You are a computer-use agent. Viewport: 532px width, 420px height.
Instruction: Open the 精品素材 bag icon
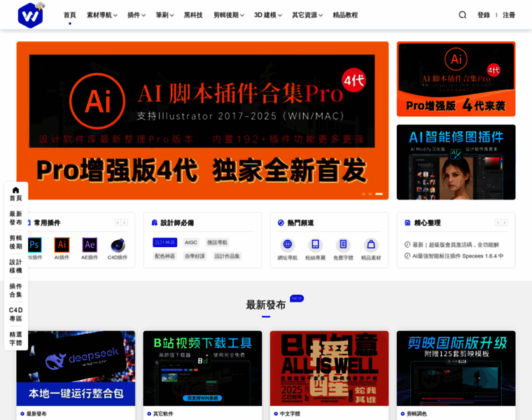point(371,244)
